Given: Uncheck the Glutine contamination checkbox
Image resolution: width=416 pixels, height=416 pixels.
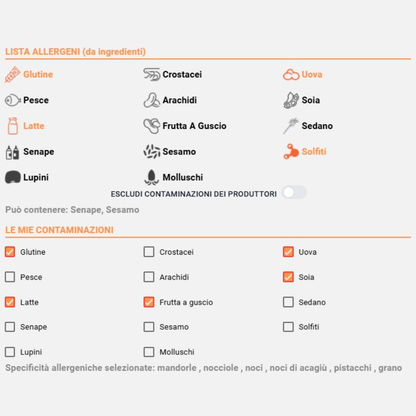Looking at the screenshot, I should pyautogui.click(x=10, y=252).
